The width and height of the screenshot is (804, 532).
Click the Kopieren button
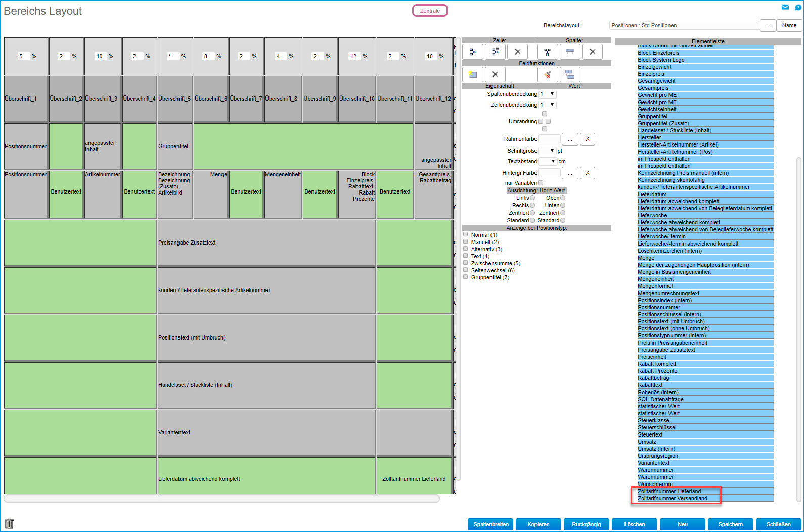click(539, 524)
